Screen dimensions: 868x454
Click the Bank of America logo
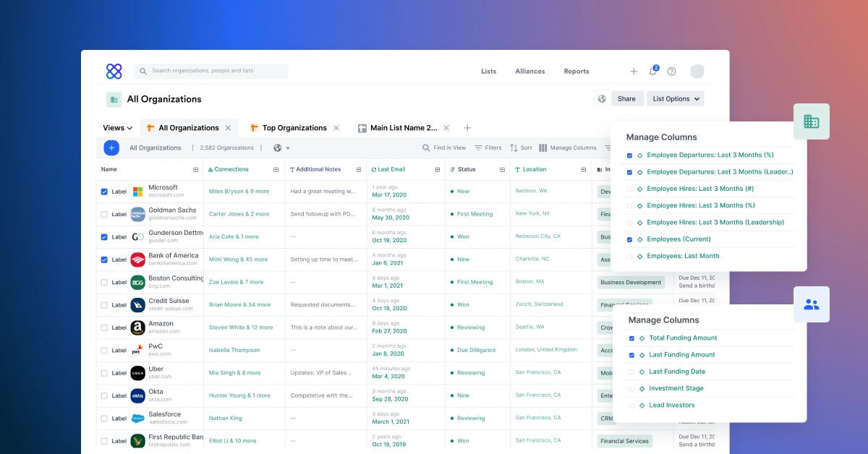pos(137,260)
